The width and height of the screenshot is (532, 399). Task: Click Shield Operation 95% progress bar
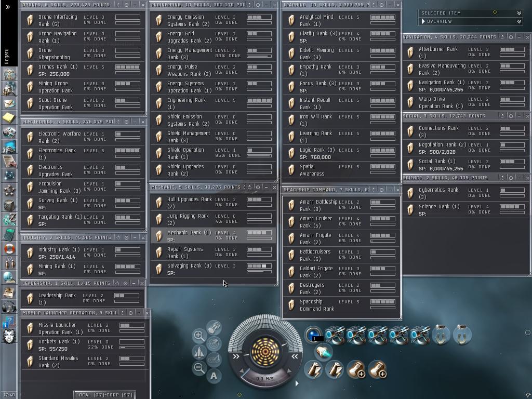click(259, 156)
